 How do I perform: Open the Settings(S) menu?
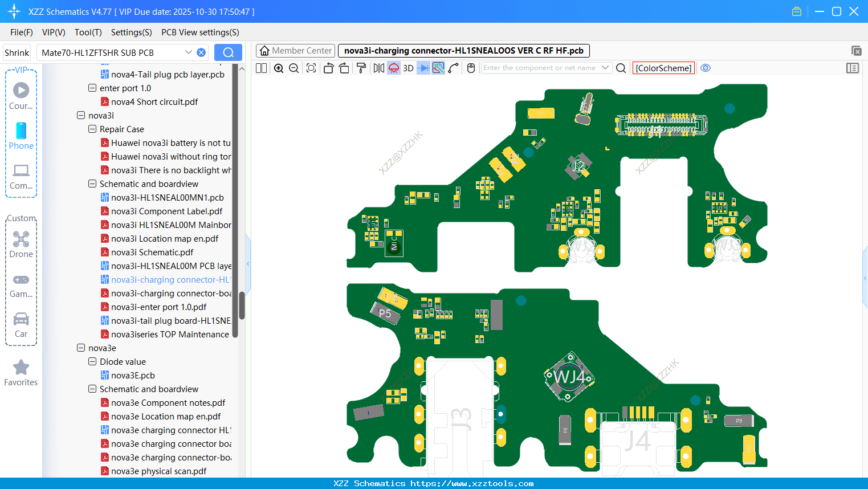(132, 32)
